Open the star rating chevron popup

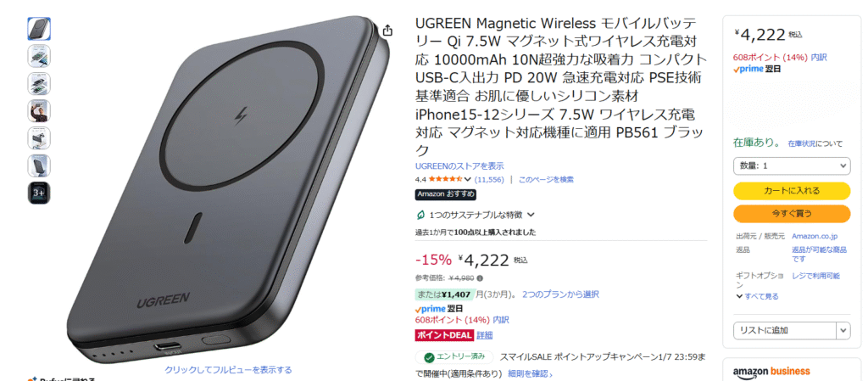point(468,179)
